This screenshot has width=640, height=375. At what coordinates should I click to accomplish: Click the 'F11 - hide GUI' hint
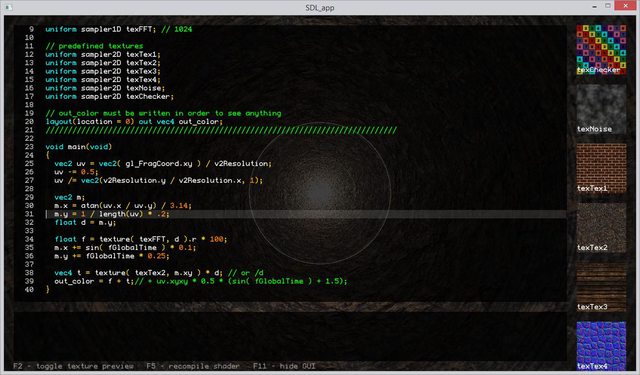coord(284,366)
